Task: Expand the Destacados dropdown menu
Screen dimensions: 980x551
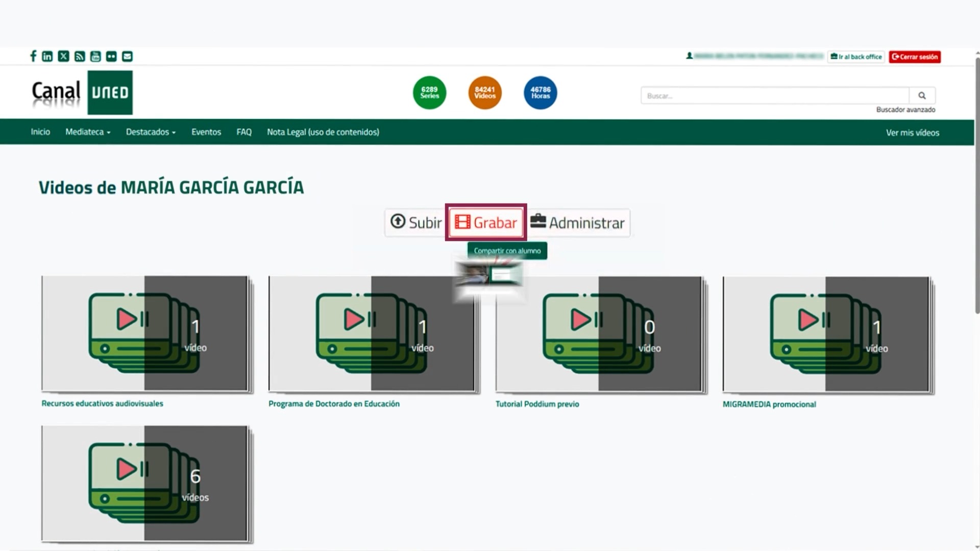Action: (151, 132)
